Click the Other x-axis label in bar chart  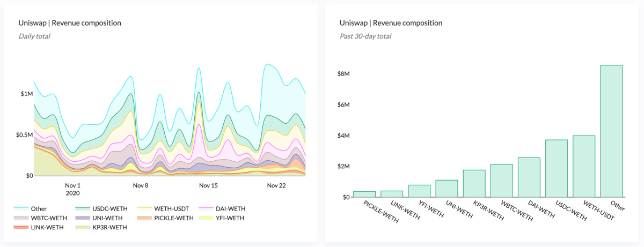click(x=617, y=205)
